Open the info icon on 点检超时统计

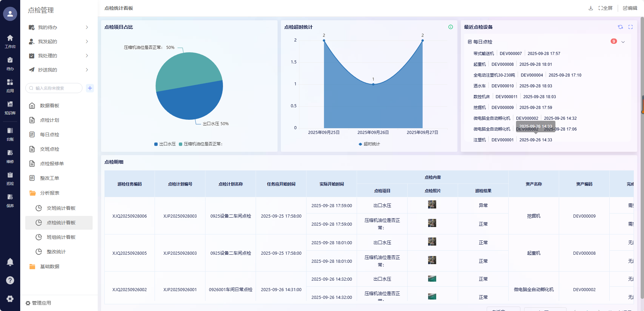[450, 27]
